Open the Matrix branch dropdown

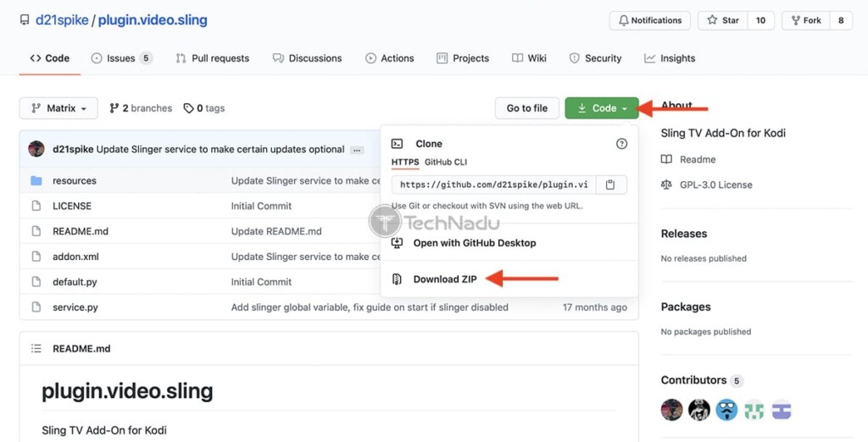(x=58, y=108)
